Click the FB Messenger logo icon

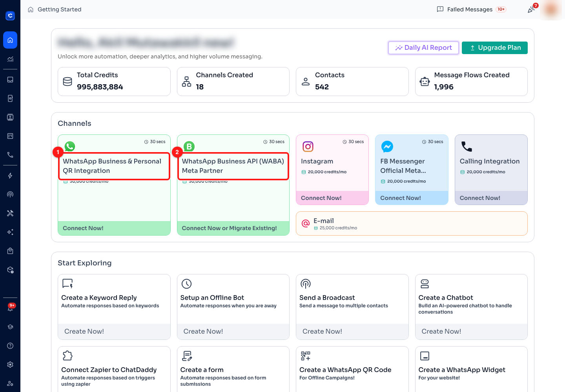click(387, 147)
